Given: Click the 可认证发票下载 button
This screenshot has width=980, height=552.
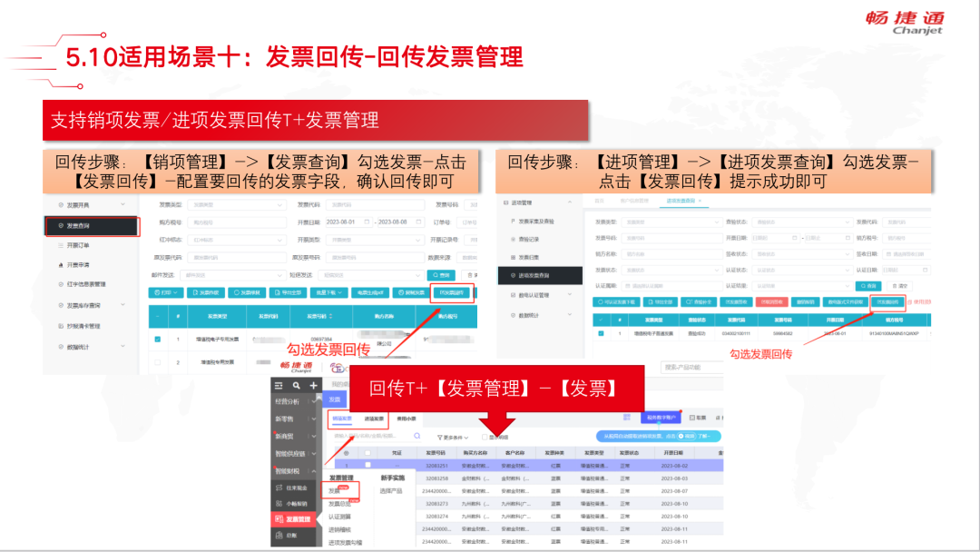Looking at the screenshot, I should (x=616, y=302).
